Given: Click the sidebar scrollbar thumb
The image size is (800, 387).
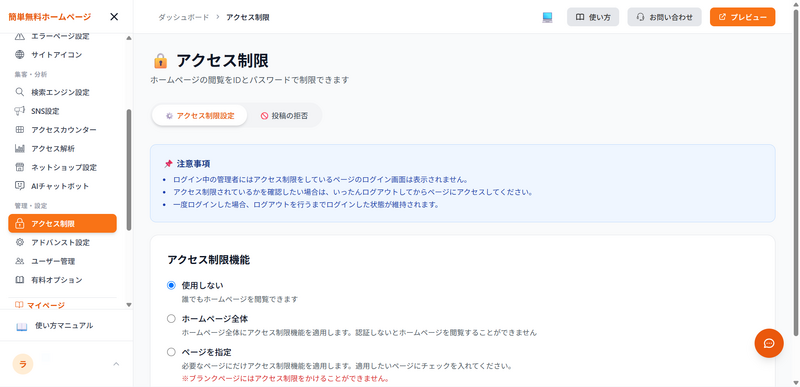Looking at the screenshot, I should (x=129, y=169).
